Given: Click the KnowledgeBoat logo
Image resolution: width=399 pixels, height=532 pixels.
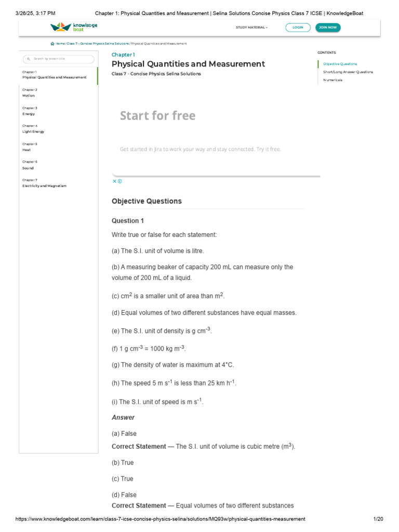Looking at the screenshot, I should pyautogui.click(x=74, y=27).
